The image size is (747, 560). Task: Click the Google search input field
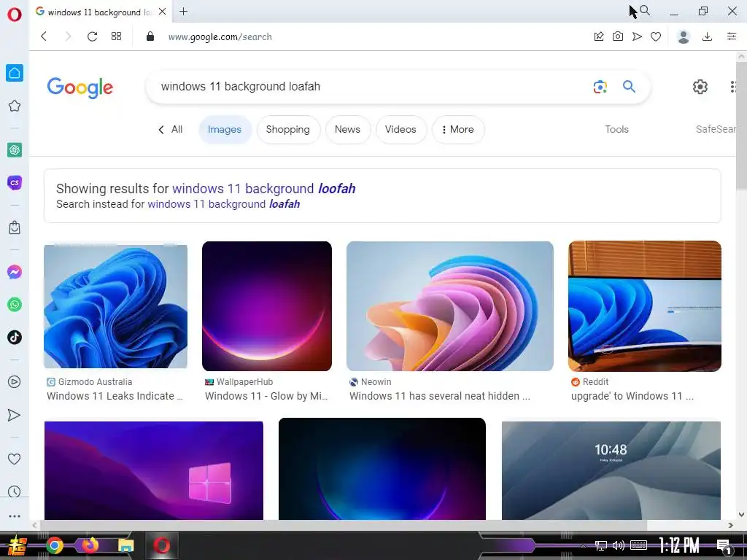coord(371,87)
